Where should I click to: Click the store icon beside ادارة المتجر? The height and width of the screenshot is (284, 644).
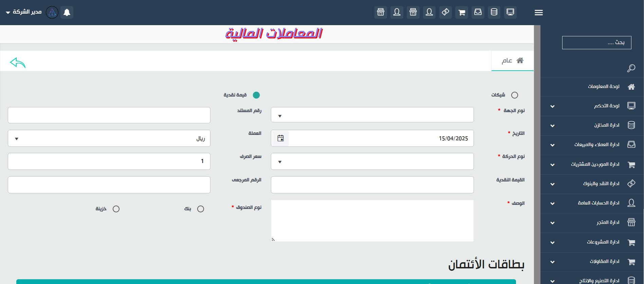coord(631,222)
